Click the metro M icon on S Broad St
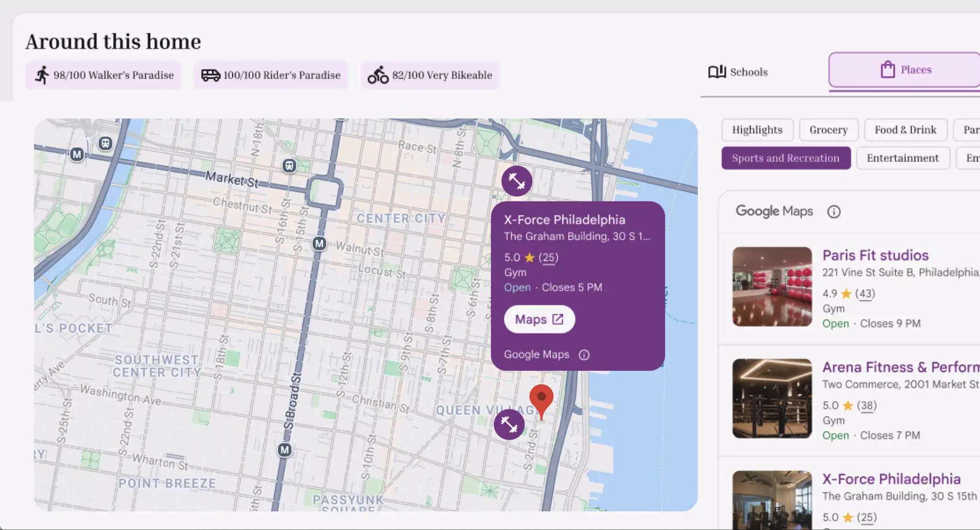The image size is (980, 530). coord(285,450)
